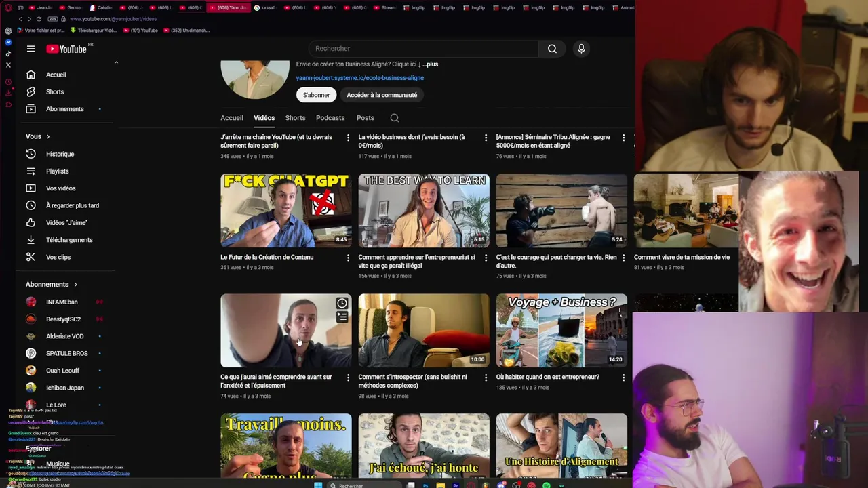This screenshot has height=488, width=868.
Task: Open Premiere Pro from the taskbar
Action: [x=456, y=485]
